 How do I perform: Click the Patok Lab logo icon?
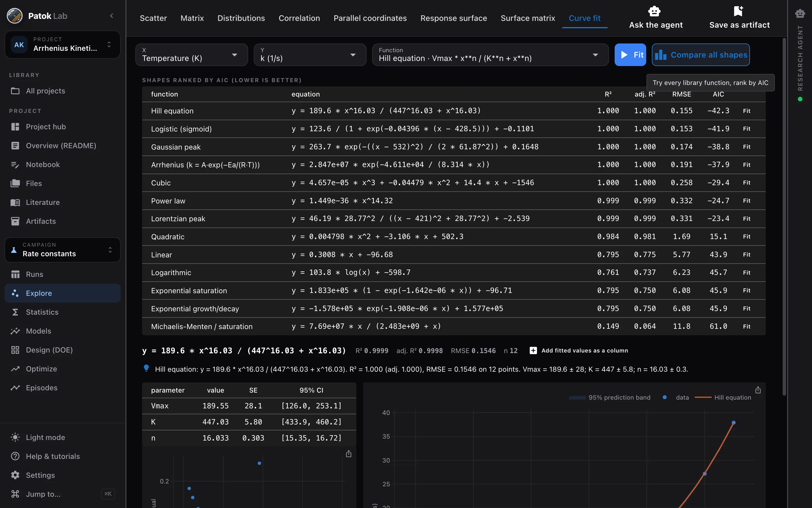(15, 16)
